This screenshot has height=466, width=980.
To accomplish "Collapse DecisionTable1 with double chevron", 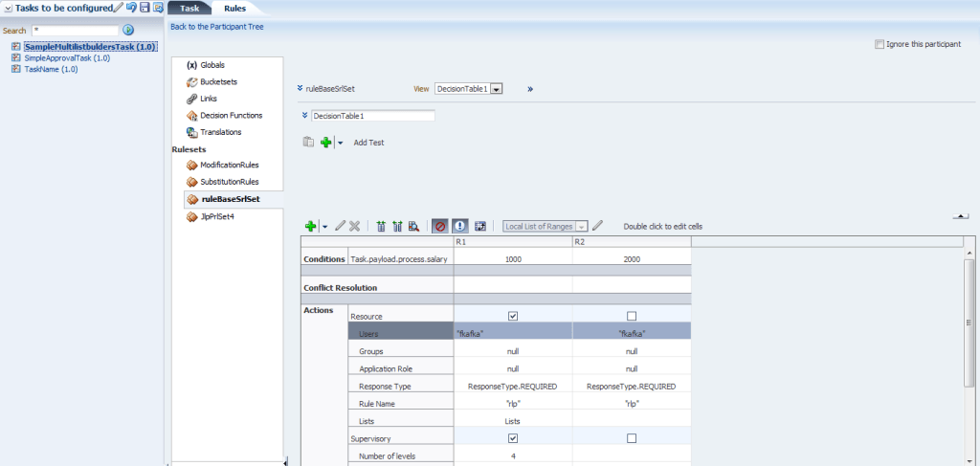I will 305,116.
